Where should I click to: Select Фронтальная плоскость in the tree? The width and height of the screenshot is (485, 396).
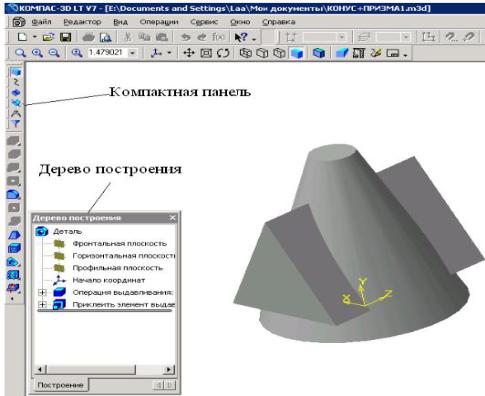[120, 244]
